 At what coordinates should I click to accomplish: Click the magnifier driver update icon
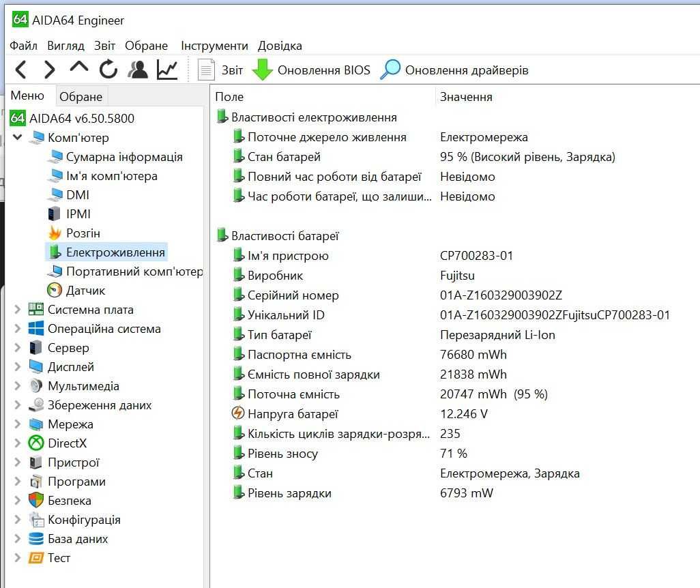(390, 69)
